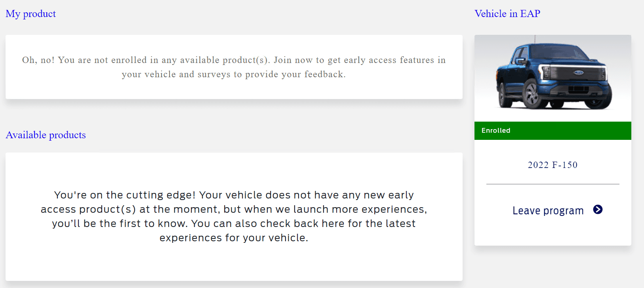Open the Vehicle in EAP section
The width and height of the screenshot is (644, 288).
tap(507, 13)
